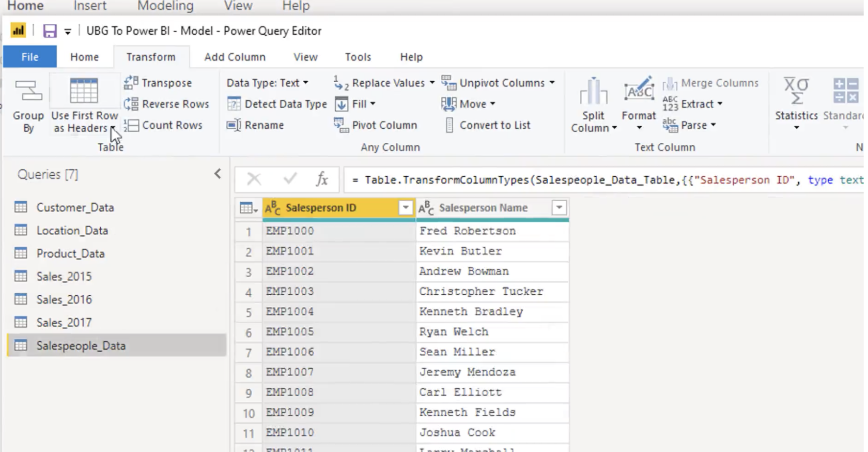Expand the Use First Row as Headers arrow
The width and height of the screenshot is (868, 452).
point(113,128)
